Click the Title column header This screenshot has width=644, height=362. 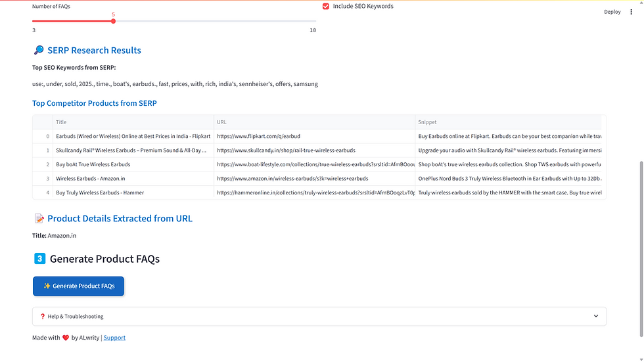coord(133,122)
